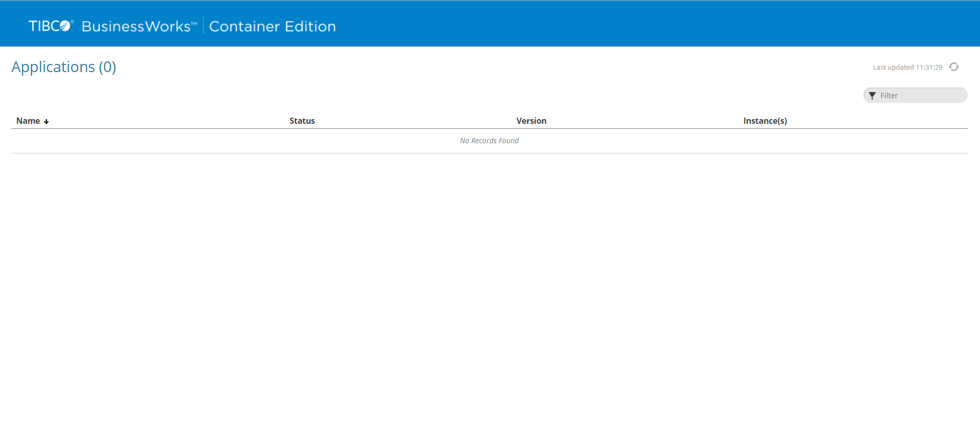Image resolution: width=980 pixels, height=448 pixels.
Task: Click the No Records Found message
Action: 489,141
